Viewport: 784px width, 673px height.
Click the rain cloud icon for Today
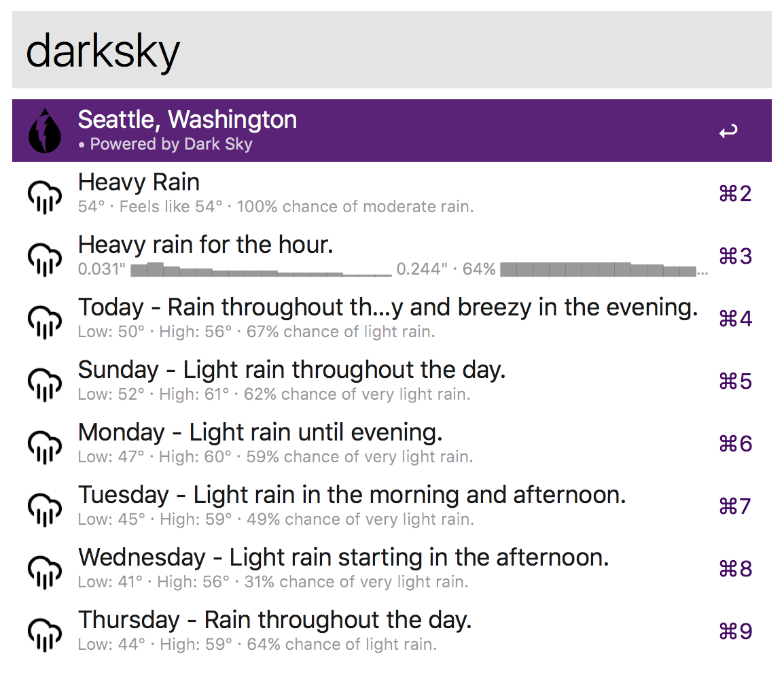45,322
